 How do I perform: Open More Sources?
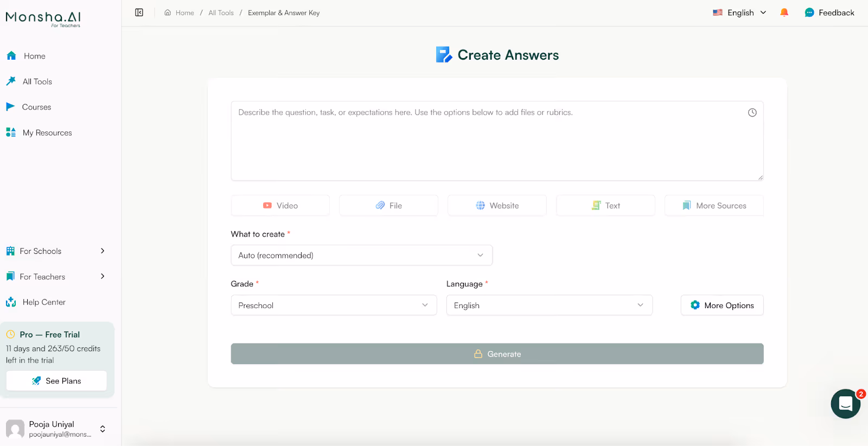[x=714, y=205]
